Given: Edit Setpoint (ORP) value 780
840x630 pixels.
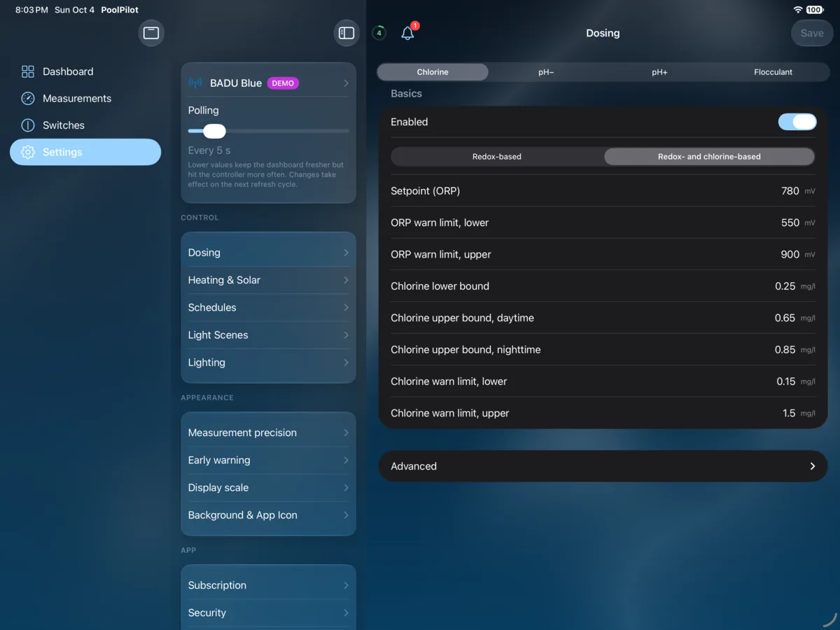Looking at the screenshot, I should click(790, 191).
